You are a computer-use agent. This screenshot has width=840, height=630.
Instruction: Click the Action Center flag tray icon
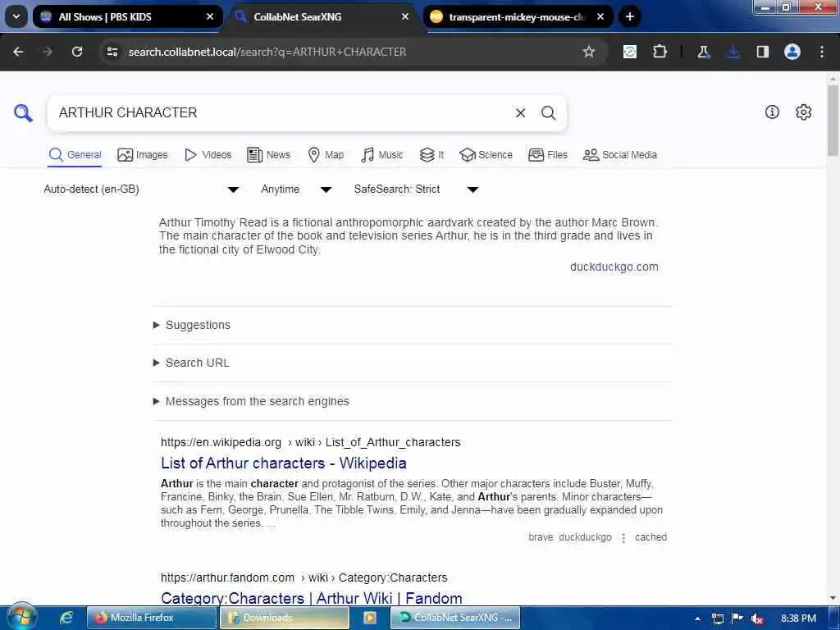coord(737,619)
